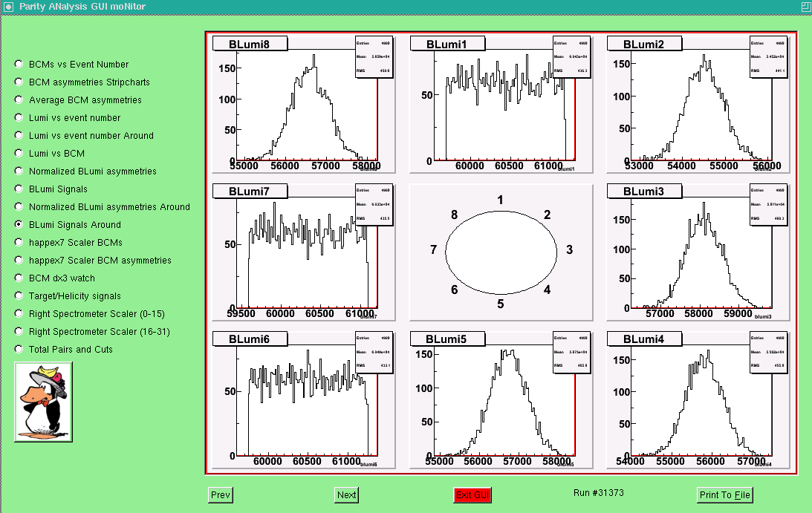Click the BLumi8 histogram plot
This screenshot has height=513, width=812.
[x=303, y=105]
